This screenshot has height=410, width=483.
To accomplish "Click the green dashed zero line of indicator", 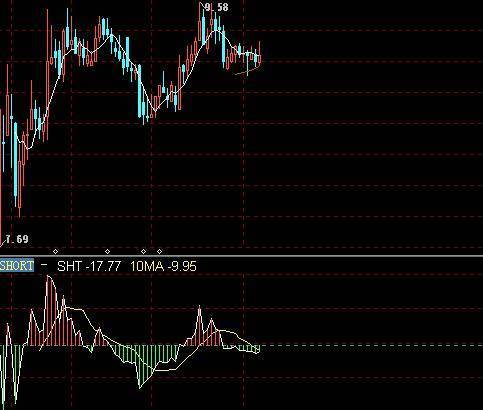I will click(x=370, y=346).
